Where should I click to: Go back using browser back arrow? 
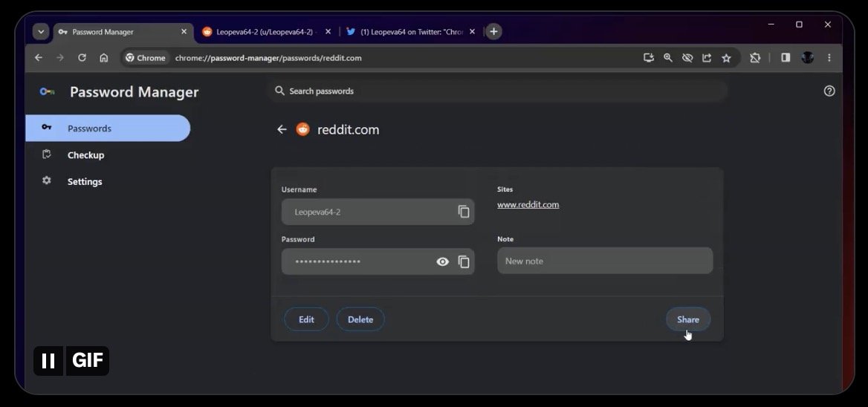tap(38, 57)
